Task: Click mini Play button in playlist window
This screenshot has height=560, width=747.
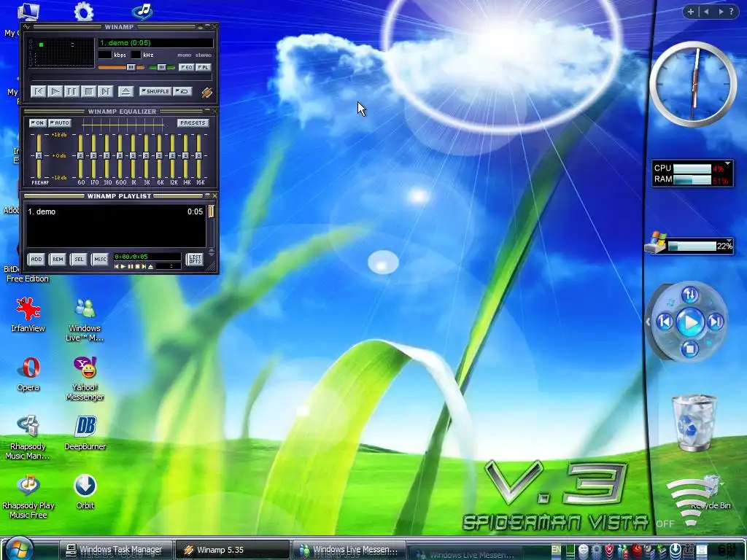Action: [123, 267]
